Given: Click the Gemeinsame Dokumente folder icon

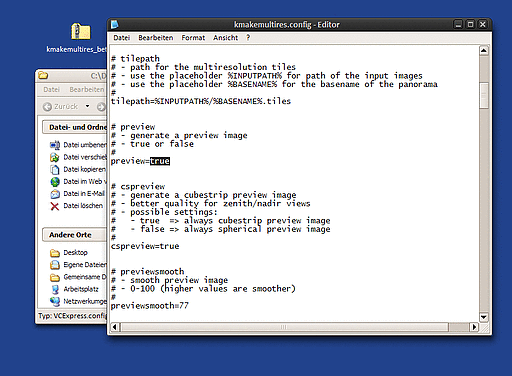Looking at the screenshot, I should [x=55, y=277].
